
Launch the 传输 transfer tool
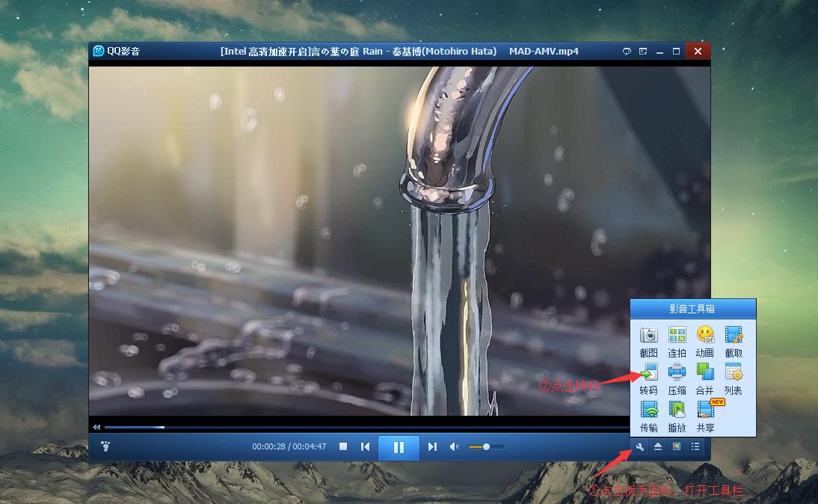click(648, 410)
